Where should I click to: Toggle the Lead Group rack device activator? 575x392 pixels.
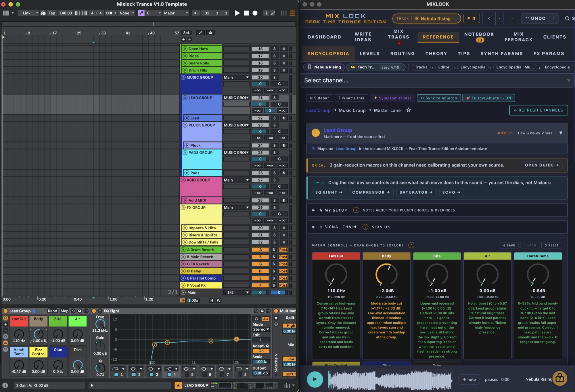pos(5,311)
